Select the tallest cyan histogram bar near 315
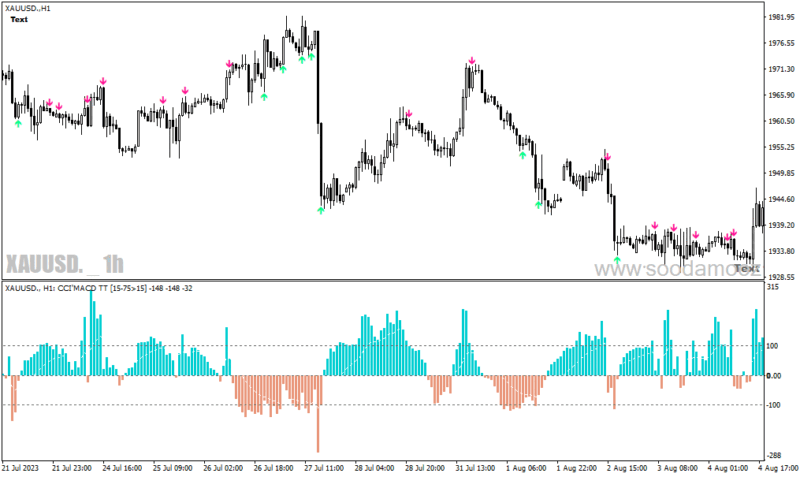 tap(92, 331)
